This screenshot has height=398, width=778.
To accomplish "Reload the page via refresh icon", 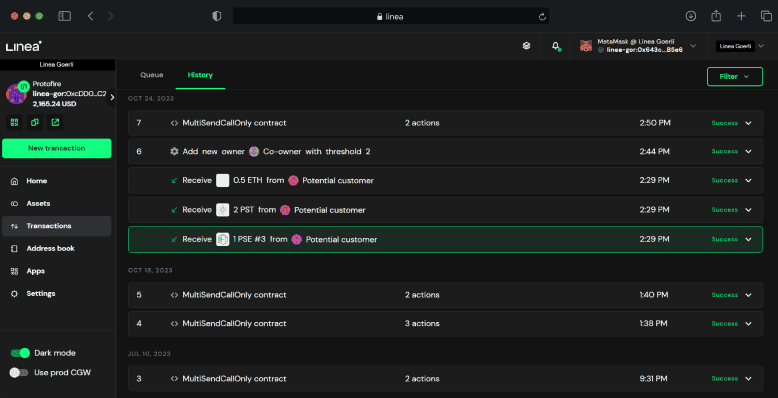I will pos(542,16).
